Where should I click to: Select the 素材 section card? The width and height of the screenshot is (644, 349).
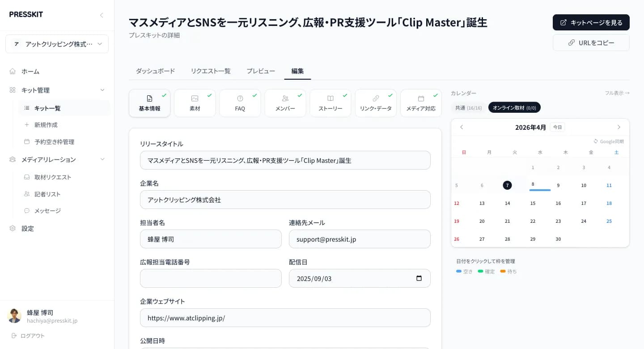coord(195,103)
